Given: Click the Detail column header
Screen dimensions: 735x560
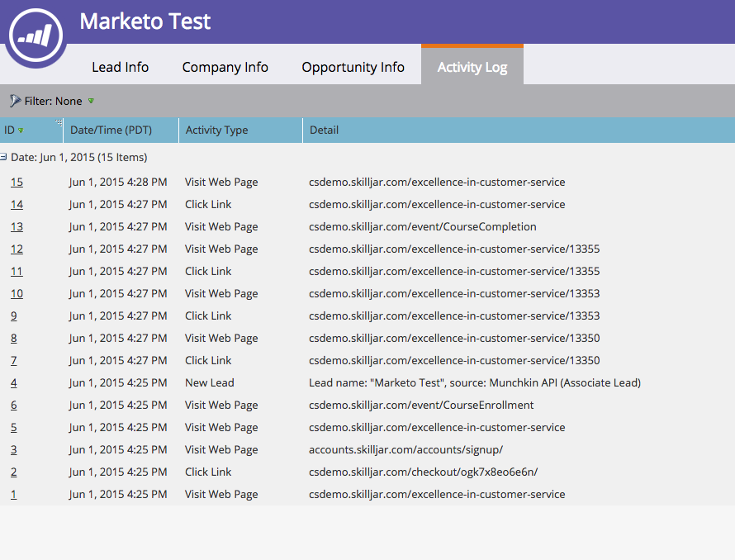Looking at the screenshot, I should pos(519,130).
